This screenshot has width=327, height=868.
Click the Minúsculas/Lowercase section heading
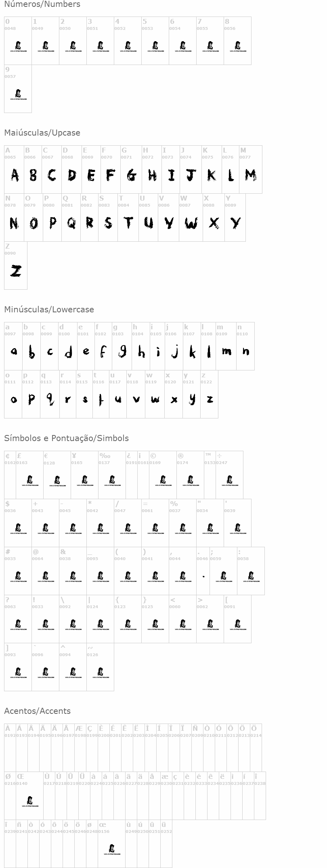coord(49,310)
